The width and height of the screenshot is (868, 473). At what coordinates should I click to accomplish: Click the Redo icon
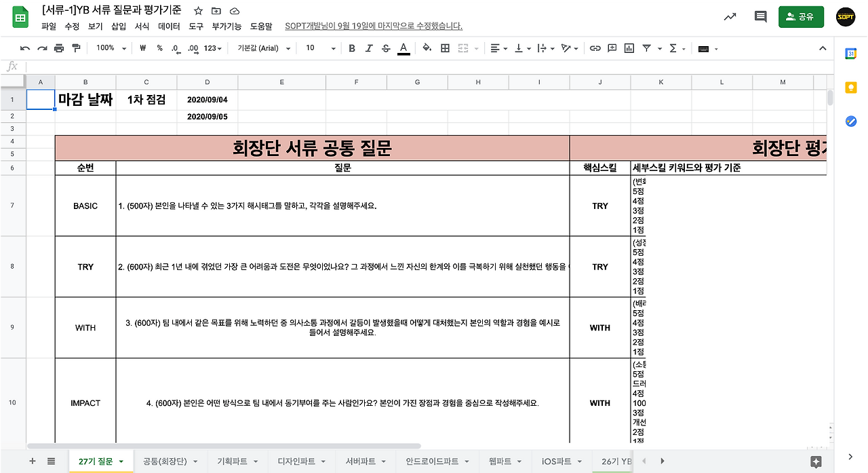[x=42, y=48]
